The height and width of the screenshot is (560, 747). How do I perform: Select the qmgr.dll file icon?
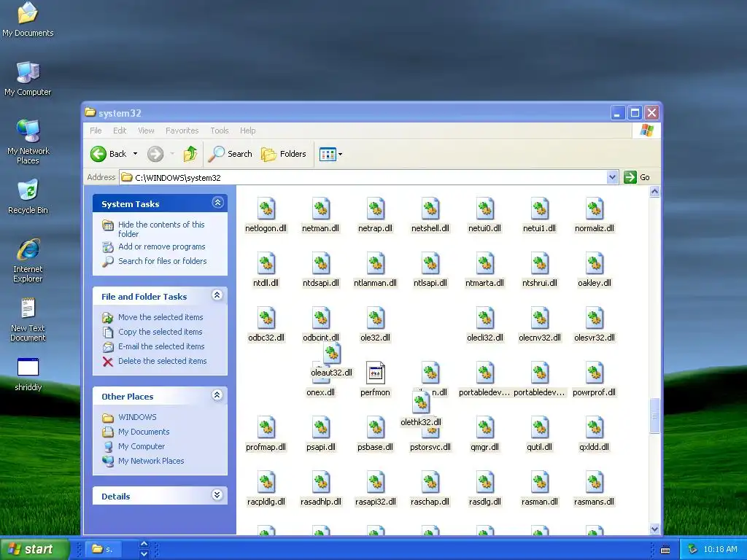485,429
